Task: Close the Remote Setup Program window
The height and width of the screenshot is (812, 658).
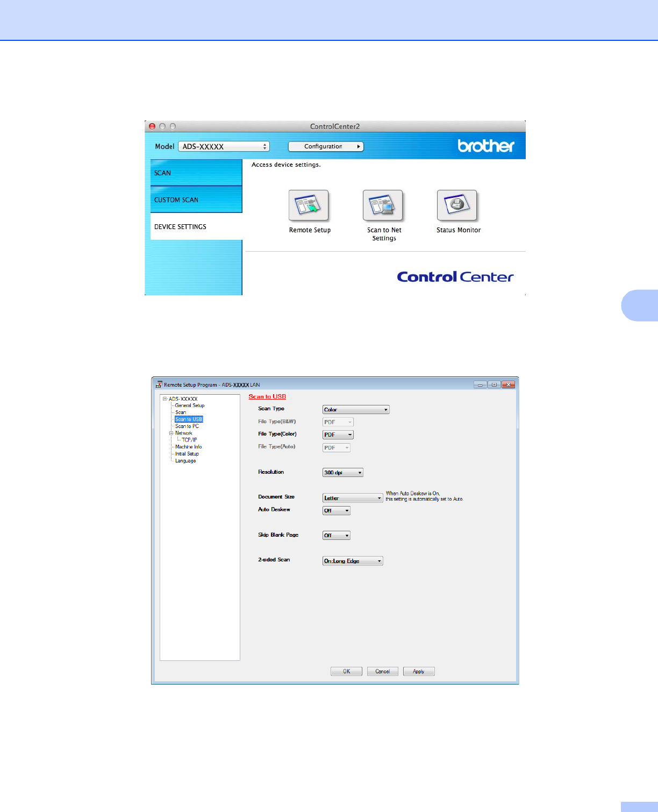Action: point(509,384)
